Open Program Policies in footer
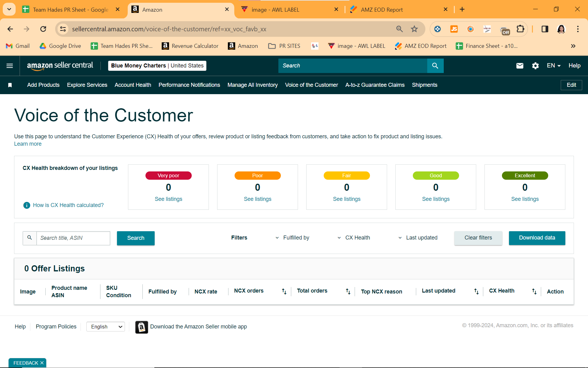The width and height of the screenshot is (588, 368). pyautogui.click(x=56, y=327)
